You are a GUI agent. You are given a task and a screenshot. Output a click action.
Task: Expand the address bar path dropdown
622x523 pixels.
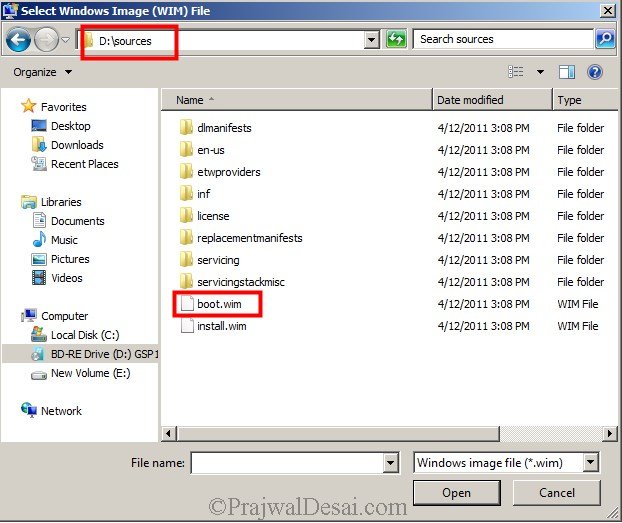click(x=371, y=40)
